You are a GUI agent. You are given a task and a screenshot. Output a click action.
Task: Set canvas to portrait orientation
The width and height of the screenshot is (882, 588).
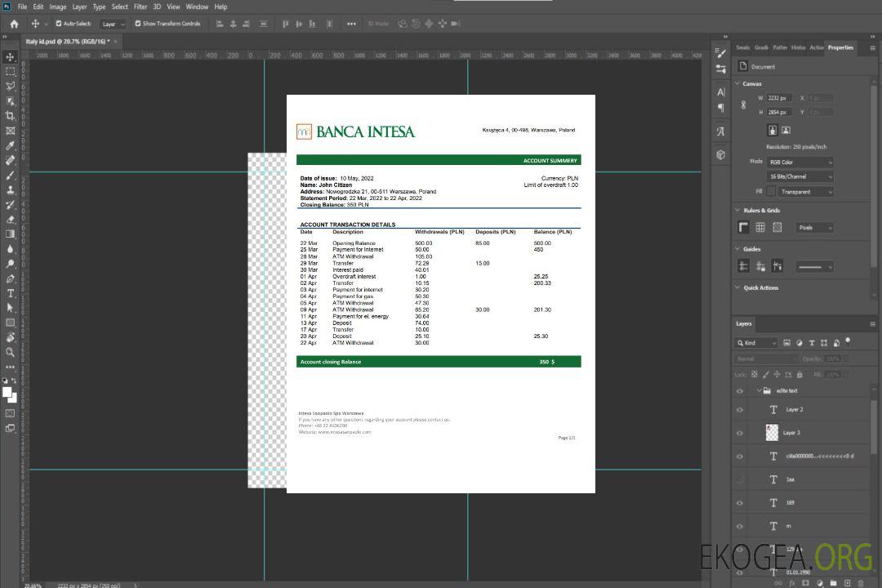coord(773,130)
